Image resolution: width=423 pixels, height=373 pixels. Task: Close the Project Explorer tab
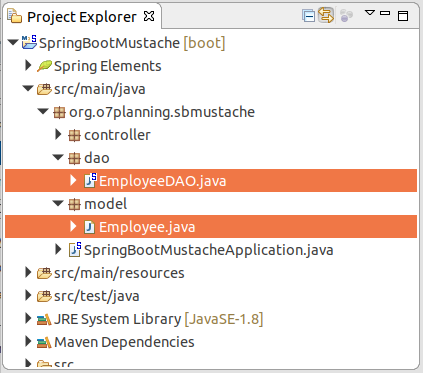click(x=149, y=16)
